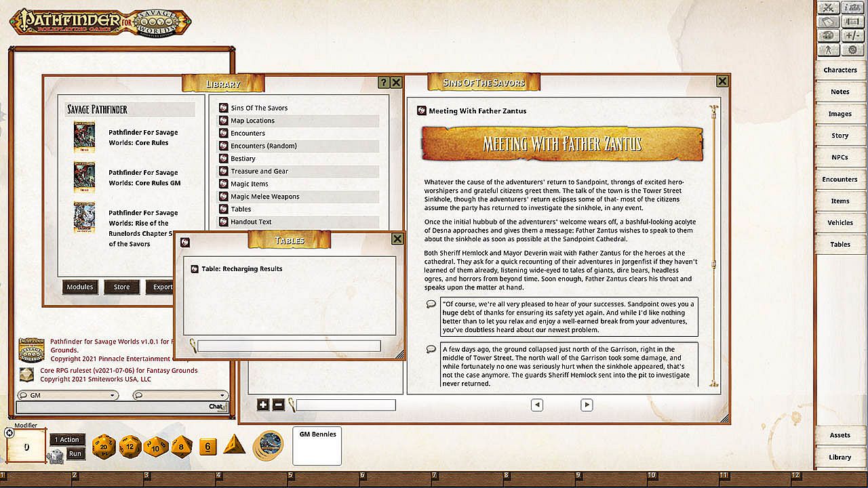The height and width of the screenshot is (488, 868).
Task: Open the Vehicles sidebar tab
Action: pos(840,222)
